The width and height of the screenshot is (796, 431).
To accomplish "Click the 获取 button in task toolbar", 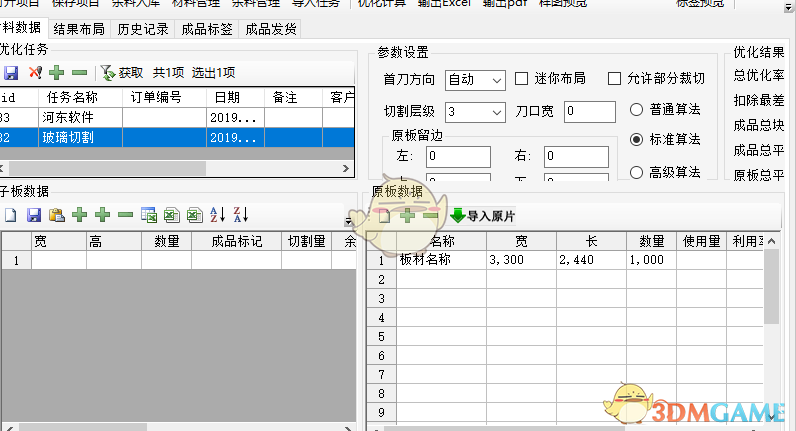I will click(122, 73).
